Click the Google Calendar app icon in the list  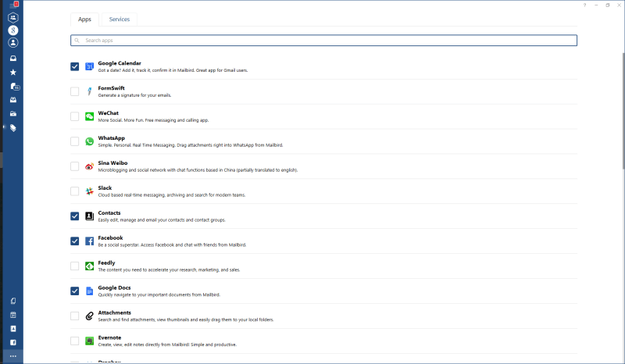coord(89,66)
